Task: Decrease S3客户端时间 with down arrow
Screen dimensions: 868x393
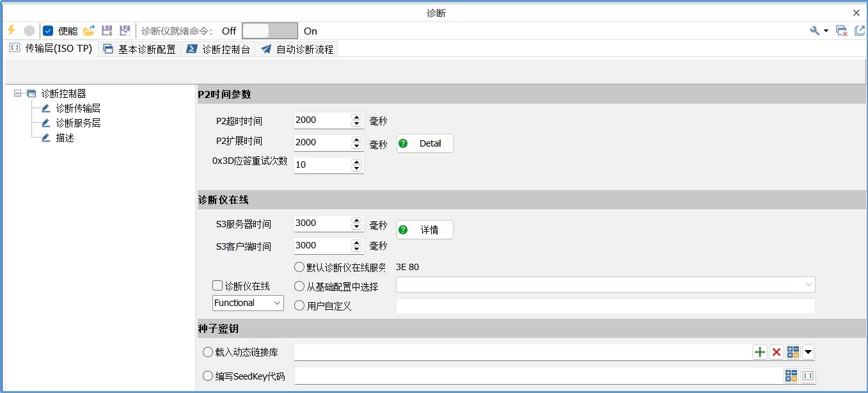Action: pos(357,249)
